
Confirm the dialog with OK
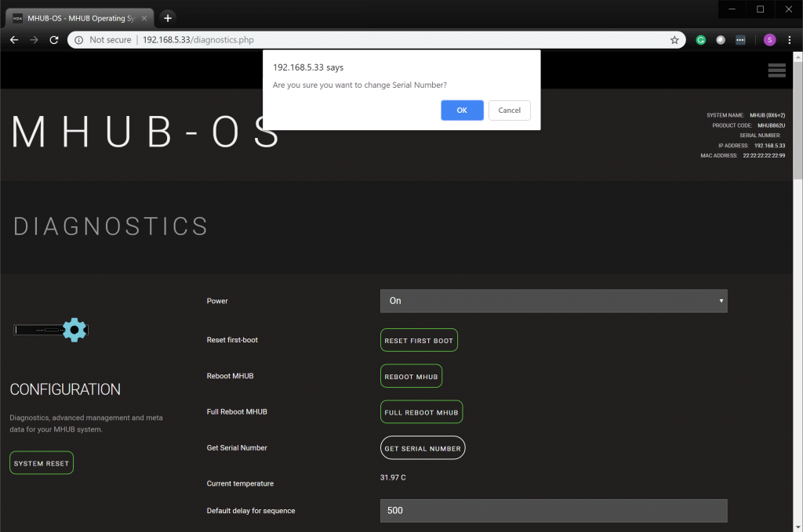click(462, 110)
